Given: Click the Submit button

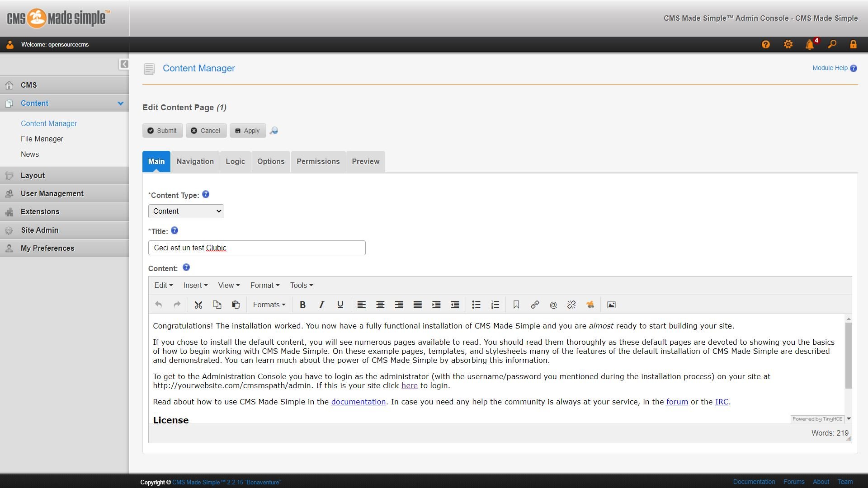Looking at the screenshot, I should click(162, 131).
